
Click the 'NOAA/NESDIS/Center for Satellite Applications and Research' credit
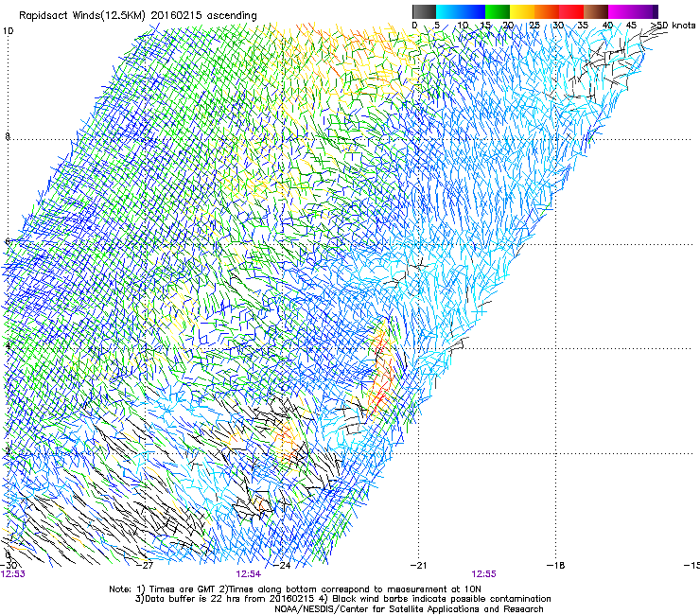(409, 609)
